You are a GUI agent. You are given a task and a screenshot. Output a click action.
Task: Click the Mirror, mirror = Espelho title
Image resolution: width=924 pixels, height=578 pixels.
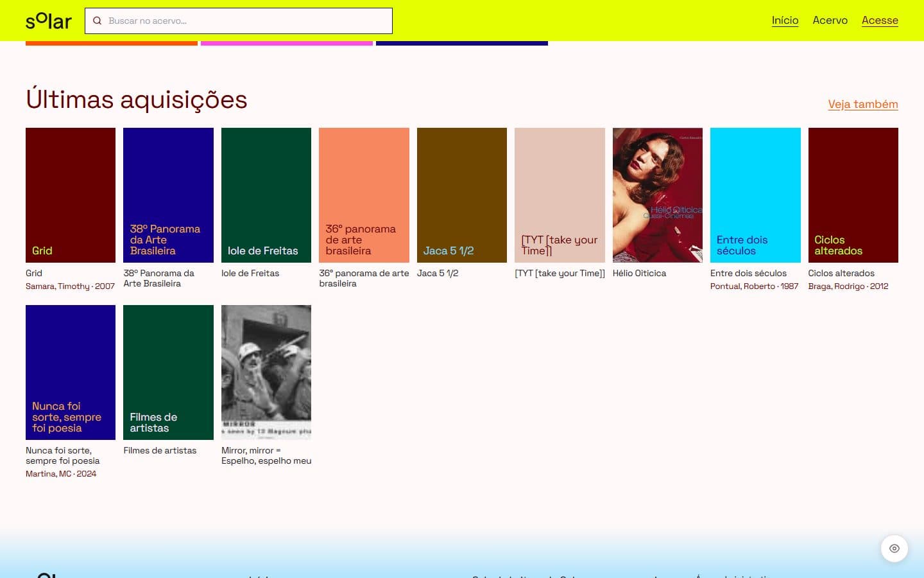click(266, 455)
